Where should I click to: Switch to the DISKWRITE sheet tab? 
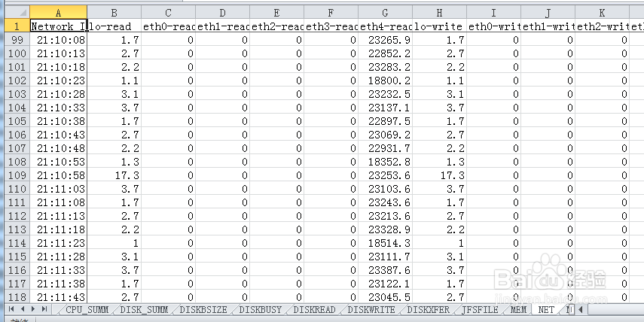click(x=371, y=310)
